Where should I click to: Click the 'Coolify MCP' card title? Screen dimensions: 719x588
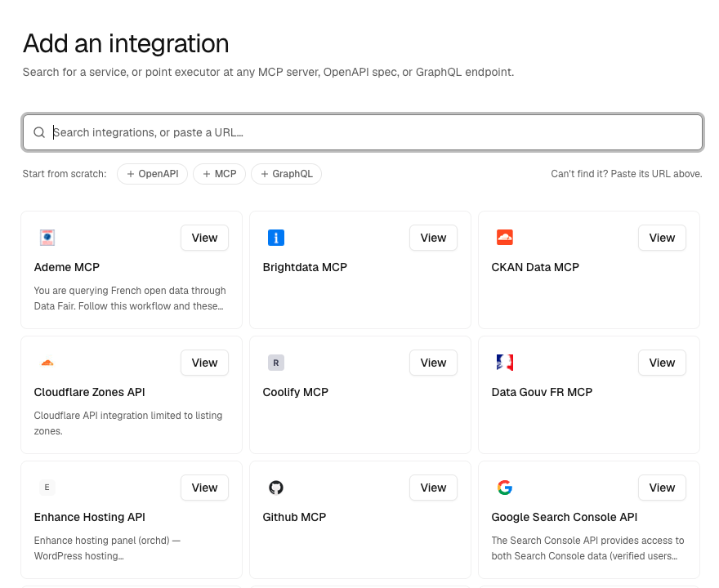pos(295,392)
